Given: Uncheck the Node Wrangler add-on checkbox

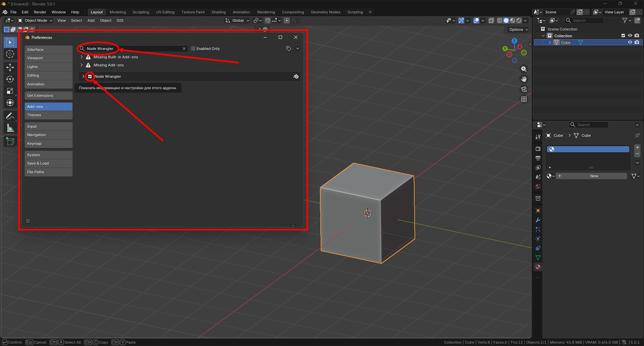Looking at the screenshot, I should pyautogui.click(x=90, y=76).
